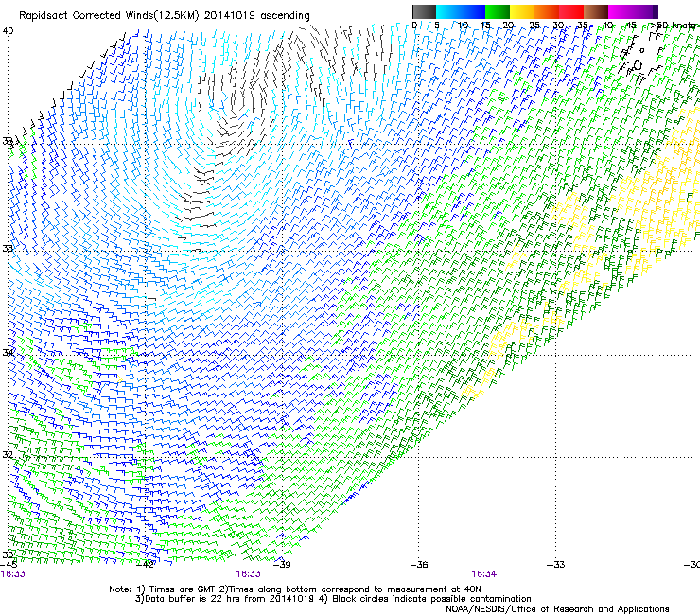
Task: Click the 16:33 time label below -45
Action: pyautogui.click(x=13, y=574)
